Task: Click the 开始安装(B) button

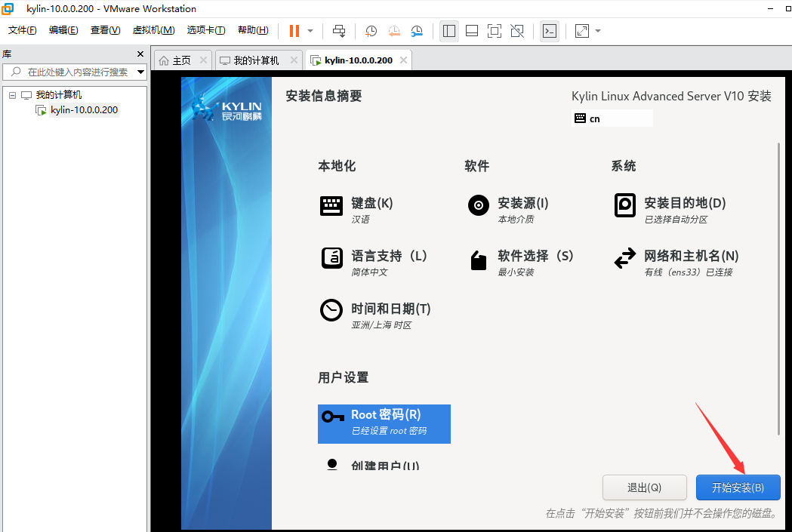Action: [738, 487]
